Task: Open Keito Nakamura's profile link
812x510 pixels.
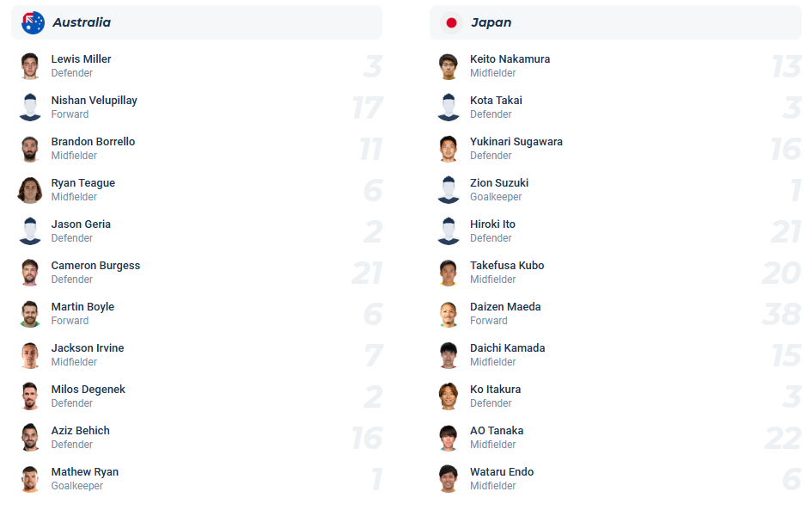Action: coord(510,59)
